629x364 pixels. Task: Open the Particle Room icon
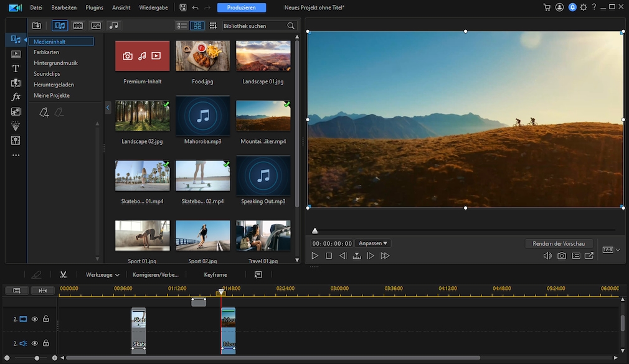tap(15, 126)
